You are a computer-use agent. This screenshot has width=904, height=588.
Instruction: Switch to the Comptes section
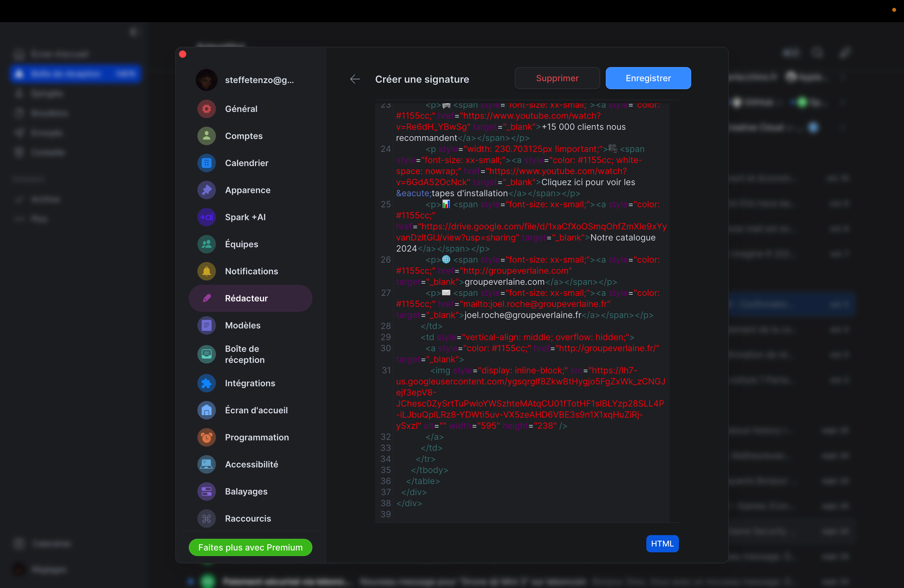tap(250, 136)
